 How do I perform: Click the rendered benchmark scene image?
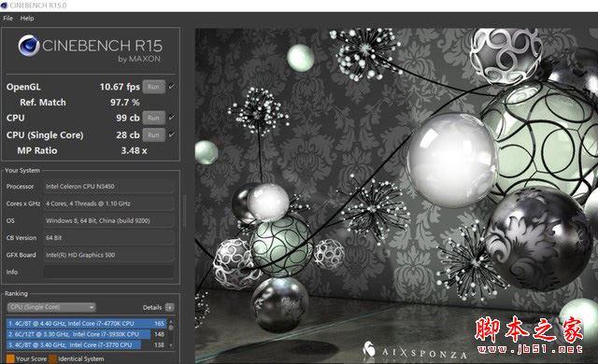(x=396, y=196)
